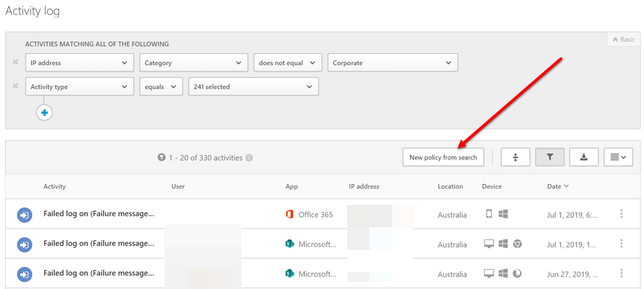Click New policy from search button
Viewport: 644px width, 289px height.
(443, 157)
